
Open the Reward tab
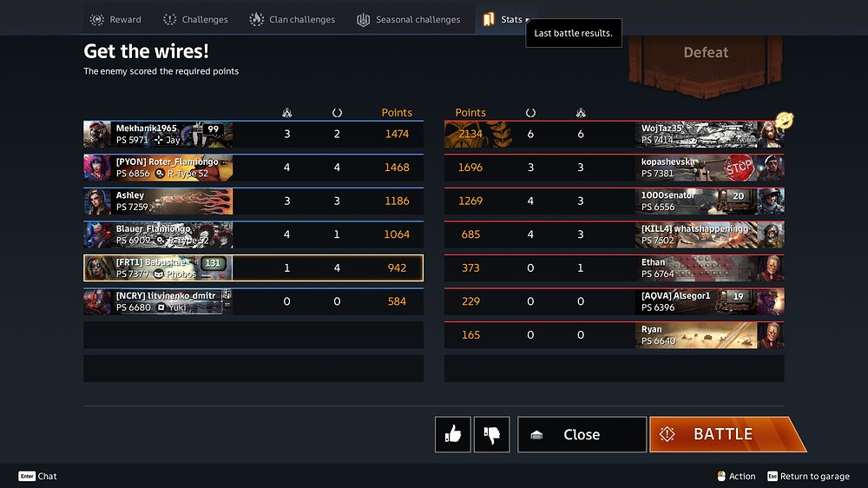115,19
